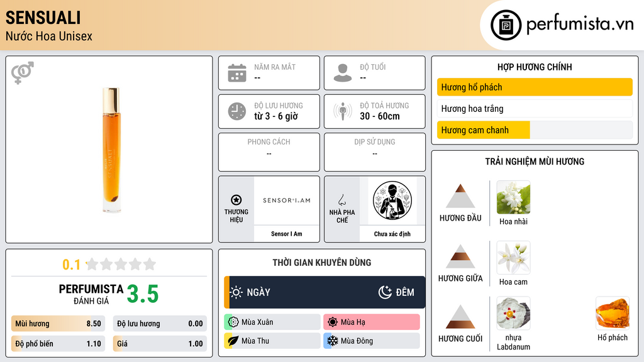Click the Mùi hương 8.50 score bar

coord(58,324)
